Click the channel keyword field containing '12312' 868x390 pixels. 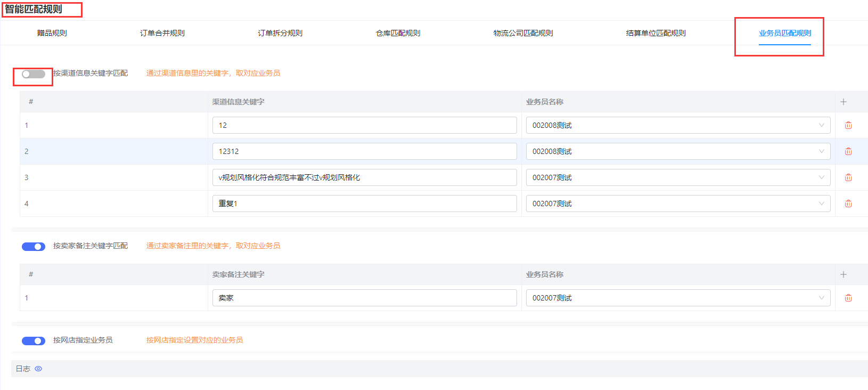click(x=364, y=151)
